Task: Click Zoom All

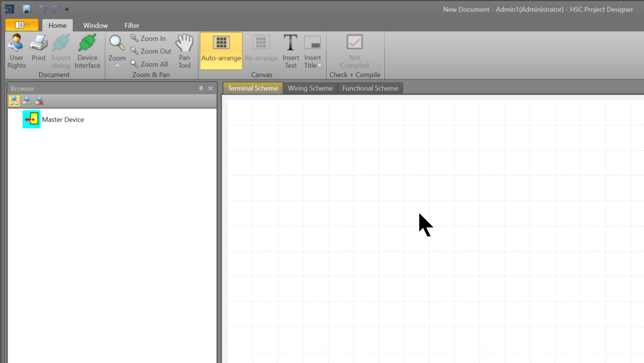Action: tap(149, 64)
